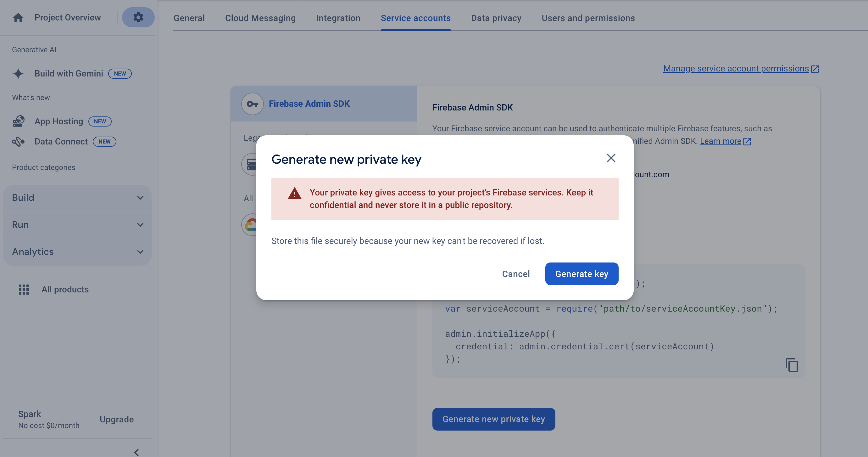Select the Service accounts tab
This screenshot has width=868, height=457.
click(x=415, y=18)
